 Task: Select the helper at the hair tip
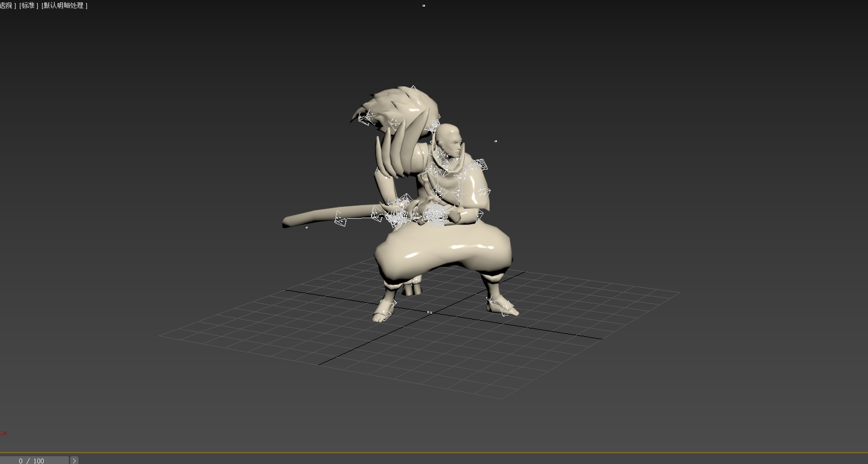coord(365,118)
